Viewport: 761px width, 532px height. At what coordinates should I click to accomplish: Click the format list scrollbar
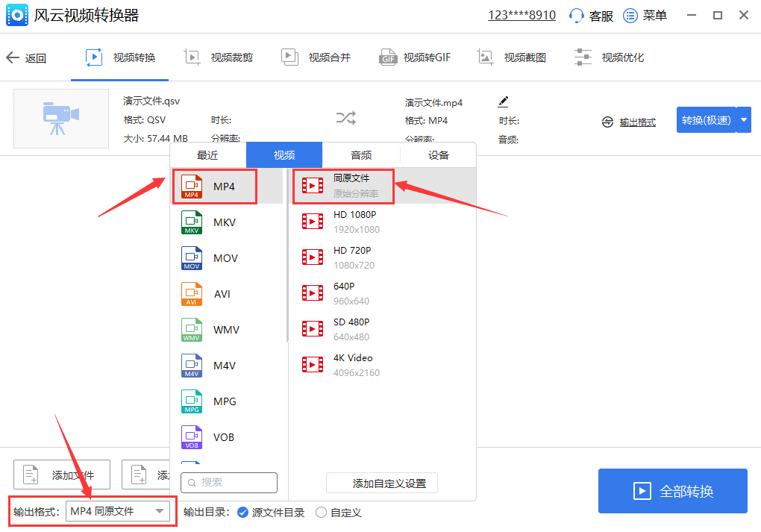coord(287,255)
